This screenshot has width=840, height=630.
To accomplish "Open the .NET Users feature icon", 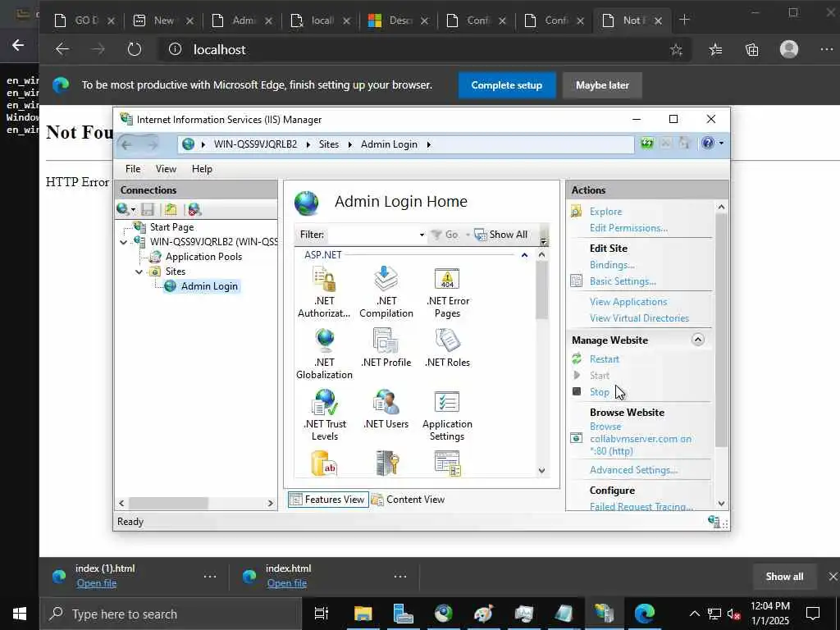I will point(386,409).
